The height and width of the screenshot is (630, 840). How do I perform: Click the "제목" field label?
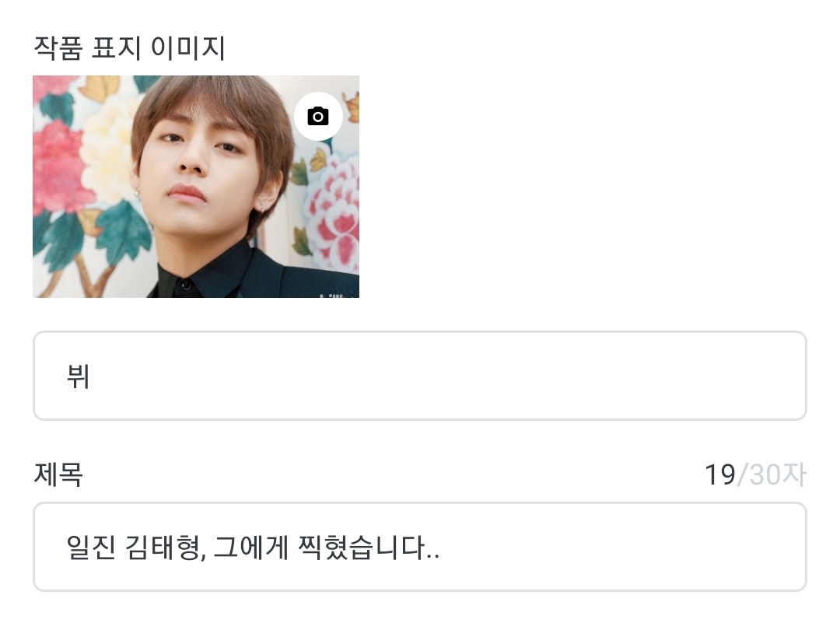(x=58, y=474)
